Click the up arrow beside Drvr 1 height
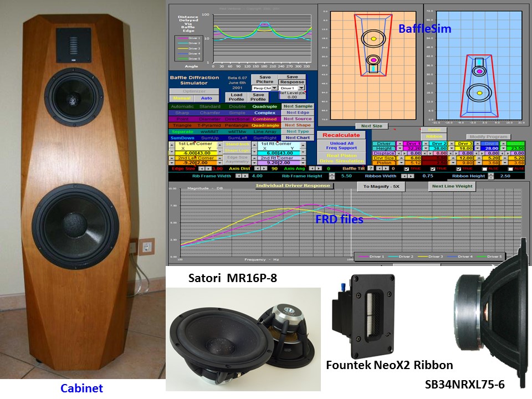 [400, 144]
